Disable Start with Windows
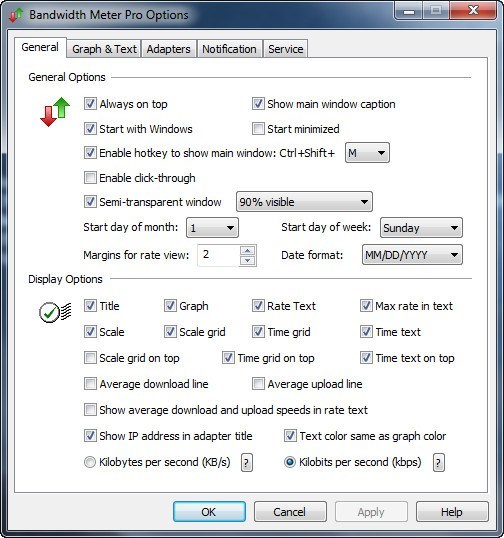Viewport: 504px width, 538px height. (90, 129)
